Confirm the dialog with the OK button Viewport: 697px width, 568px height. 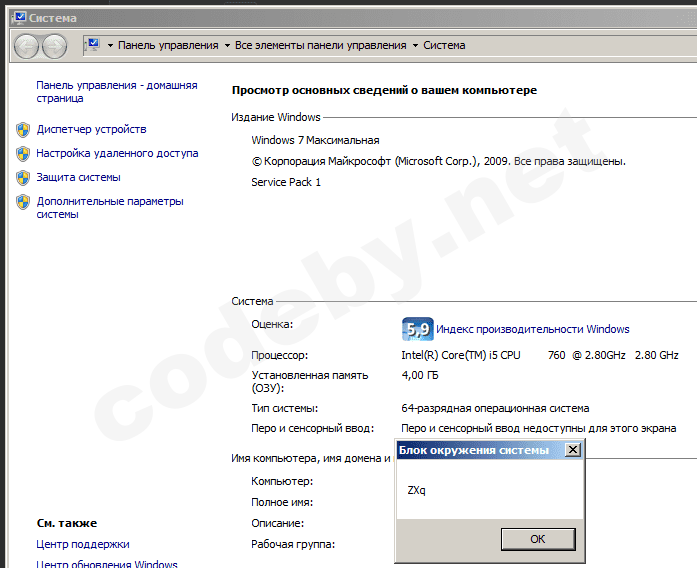[x=538, y=539]
